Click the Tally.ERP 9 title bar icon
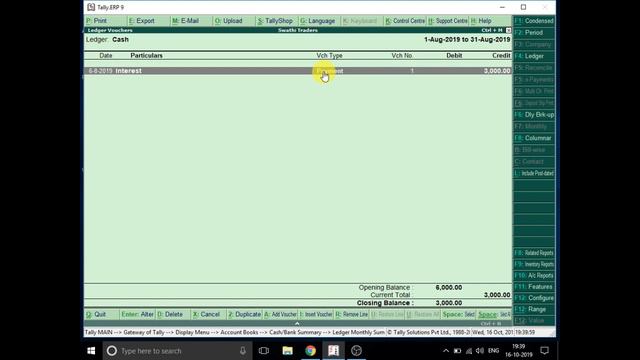The height and width of the screenshot is (360, 640). 91,7
